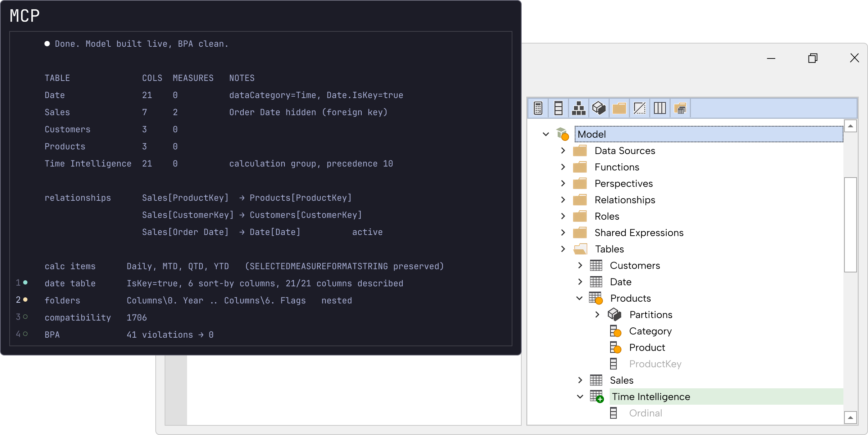Select the Ordinal column under Time Intelligence
Screen dimensions: 868x435
645,413
